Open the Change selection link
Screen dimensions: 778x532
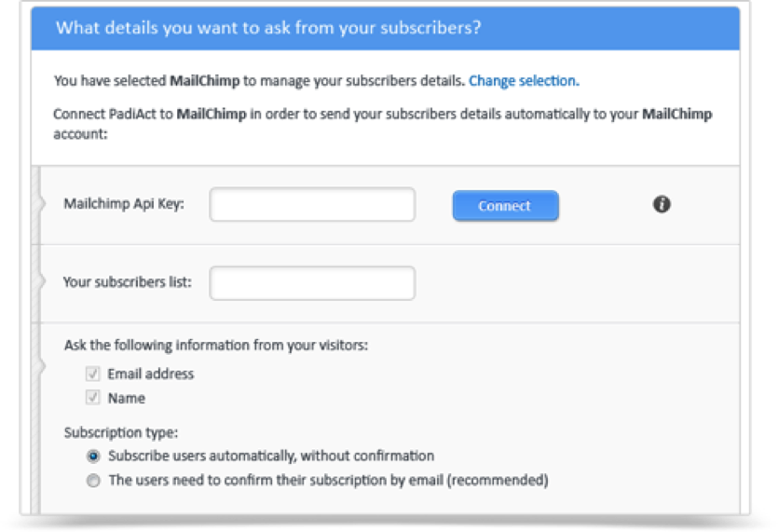click(524, 80)
